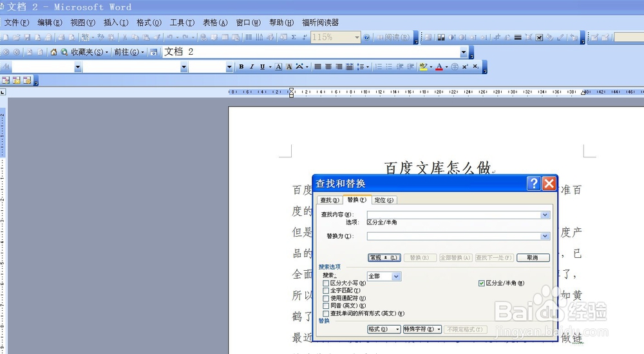Click the Line Style icon in Picture toolbar
Viewport: 644px width, 354px height.
tap(518, 37)
